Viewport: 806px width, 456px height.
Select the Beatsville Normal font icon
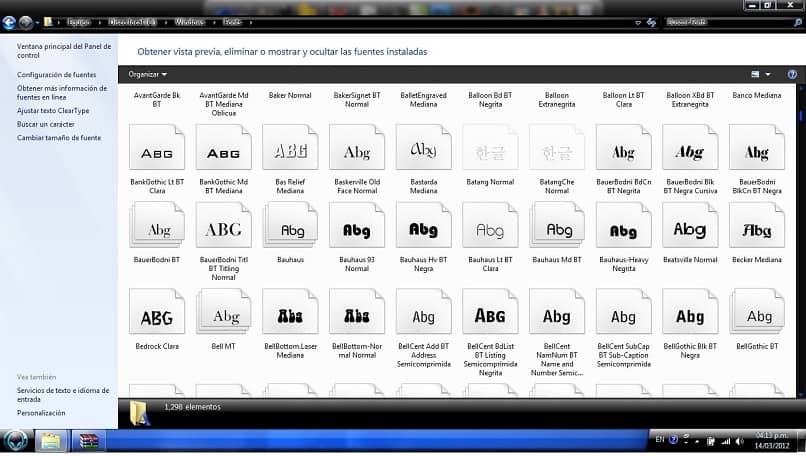point(690,225)
